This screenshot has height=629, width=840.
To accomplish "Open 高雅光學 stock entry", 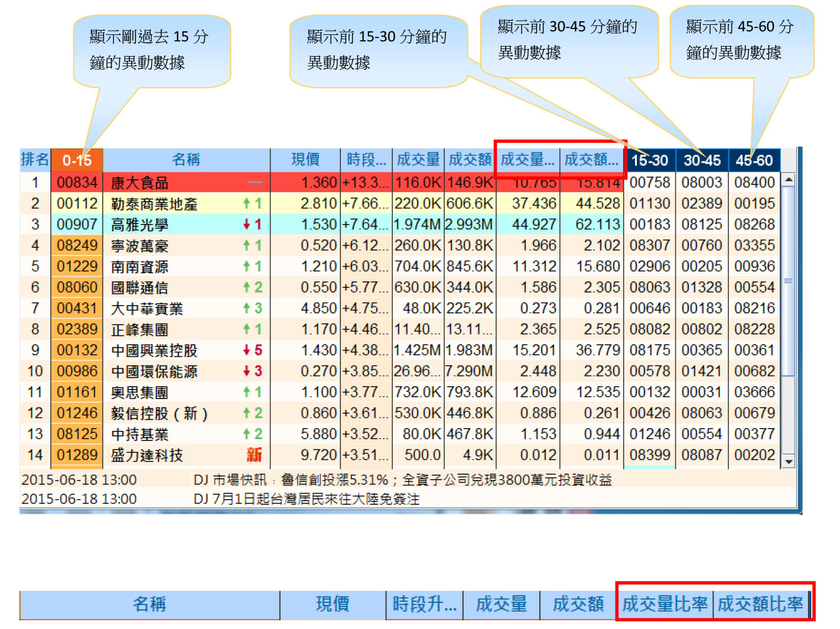I will [x=140, y=225].
